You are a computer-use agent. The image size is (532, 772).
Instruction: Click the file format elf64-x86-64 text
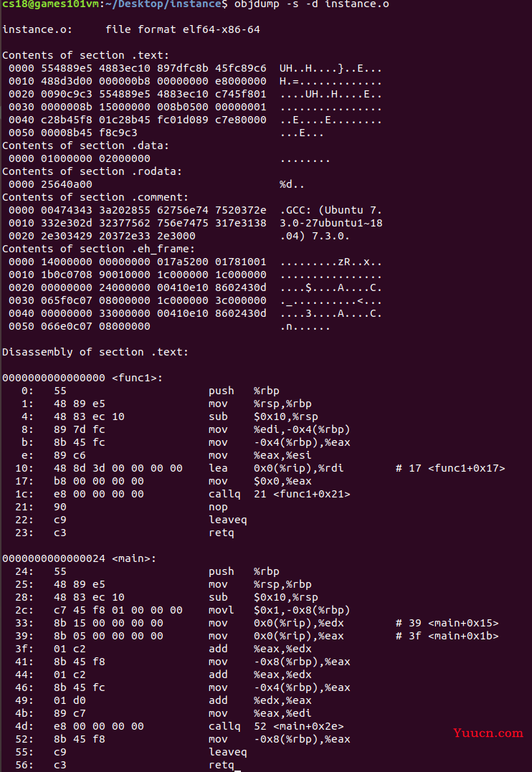click(182, 29)
